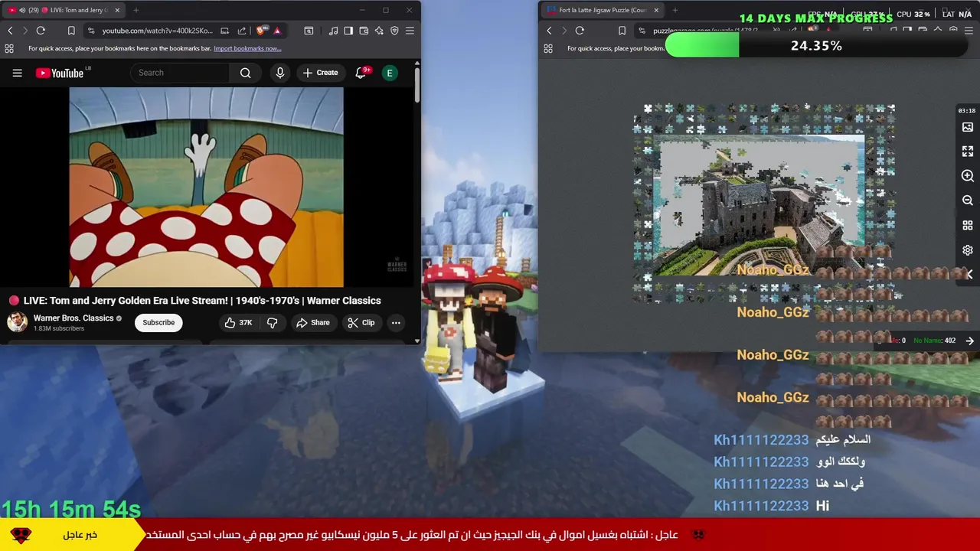The width and height of the screenshot is (980, 551).
Task: Dislike the Tom and Jerry video
Action: [272, 323]
